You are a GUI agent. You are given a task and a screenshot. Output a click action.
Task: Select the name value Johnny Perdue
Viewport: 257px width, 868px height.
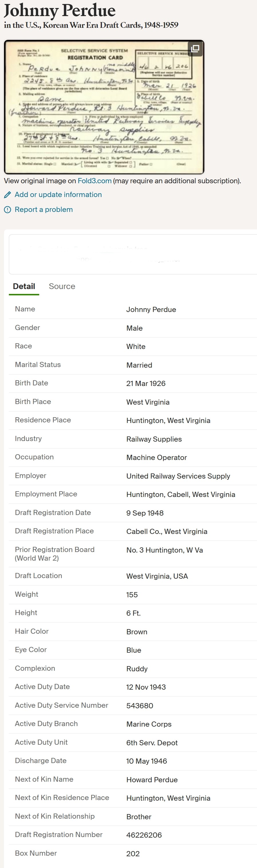click(151, 309)
